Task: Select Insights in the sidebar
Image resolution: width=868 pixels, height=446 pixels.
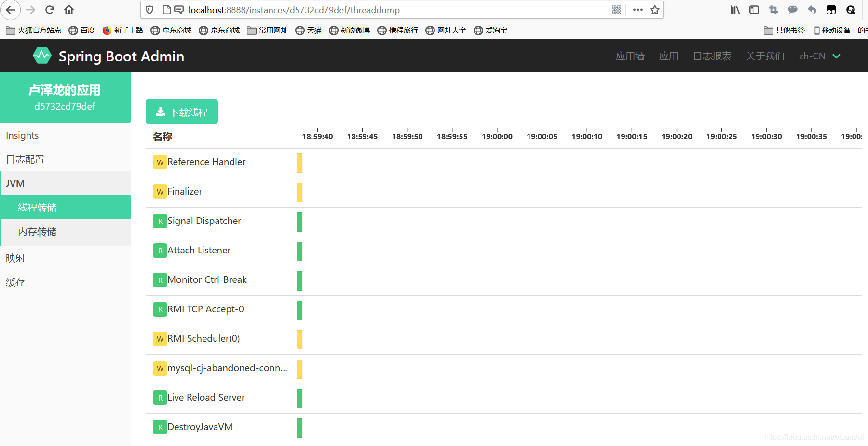Action: pyautogui.click(x=65, y=135)
